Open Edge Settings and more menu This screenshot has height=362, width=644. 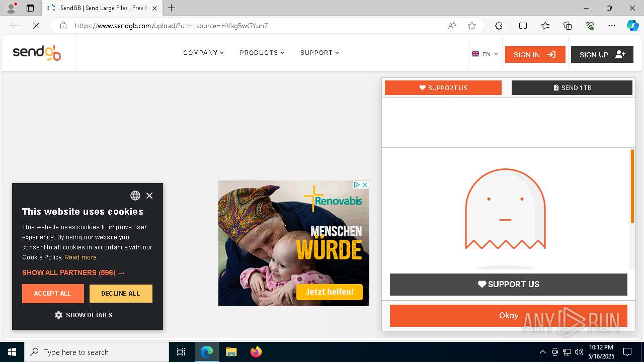[612, 26]
